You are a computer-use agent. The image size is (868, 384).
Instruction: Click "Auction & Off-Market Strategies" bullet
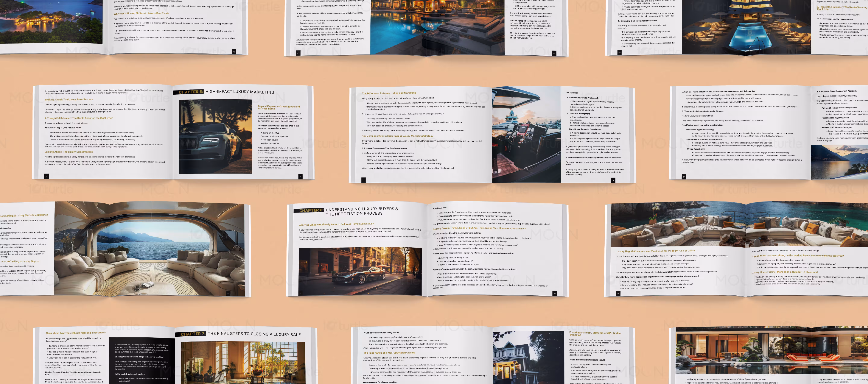click(x=837, y=127)
